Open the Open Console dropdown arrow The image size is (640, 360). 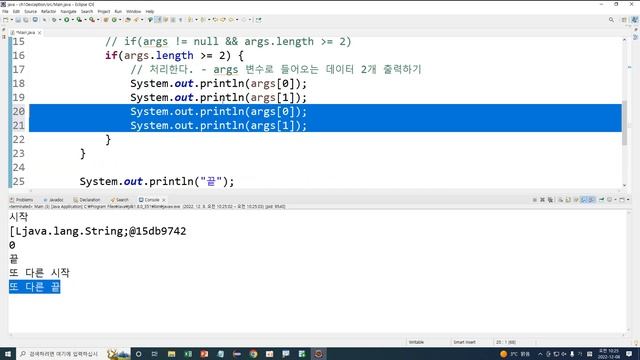pyautogui.click(x=628, y=200)
